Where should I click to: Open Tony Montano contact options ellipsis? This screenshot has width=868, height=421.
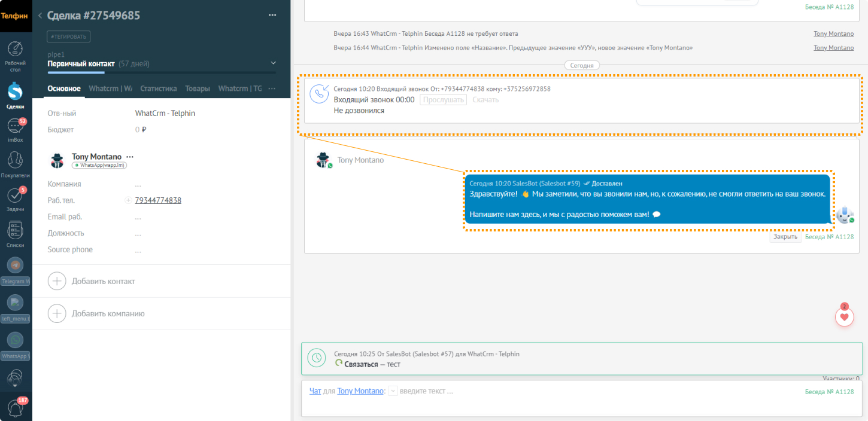point(130,157)
